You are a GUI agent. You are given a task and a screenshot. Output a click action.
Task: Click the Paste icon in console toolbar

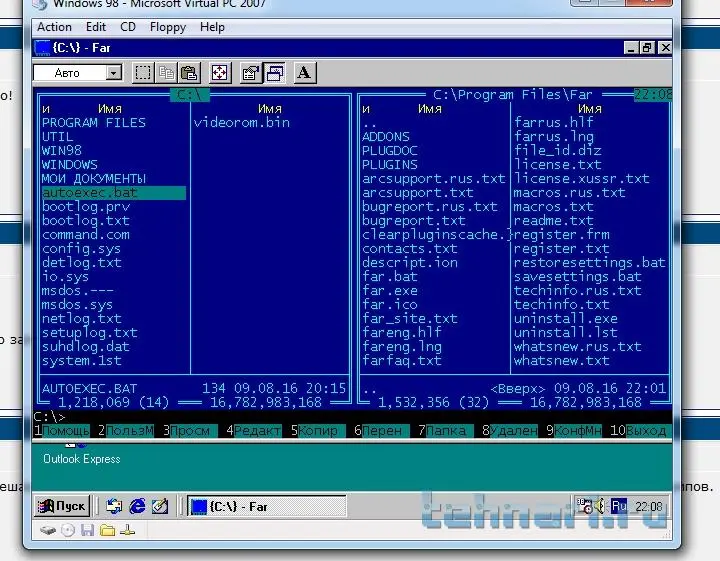pyautogui.click(x=189, y=73)
